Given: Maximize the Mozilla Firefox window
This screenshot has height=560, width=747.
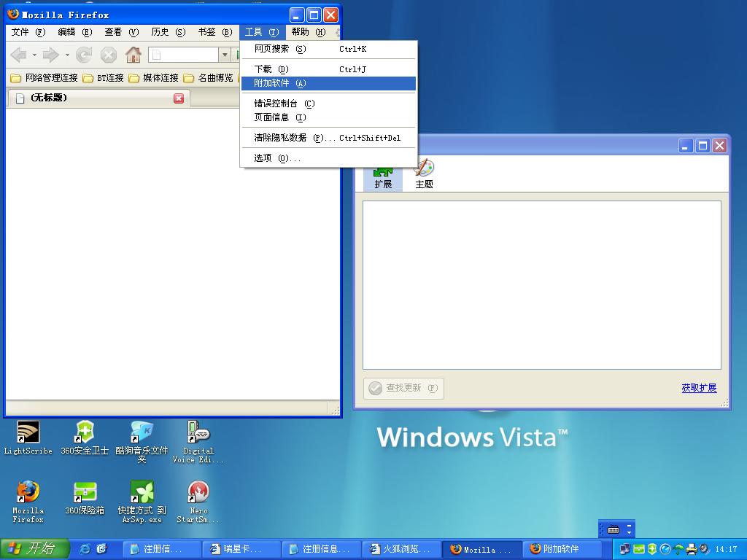Looking at the screenshot, I should (314, 15).
